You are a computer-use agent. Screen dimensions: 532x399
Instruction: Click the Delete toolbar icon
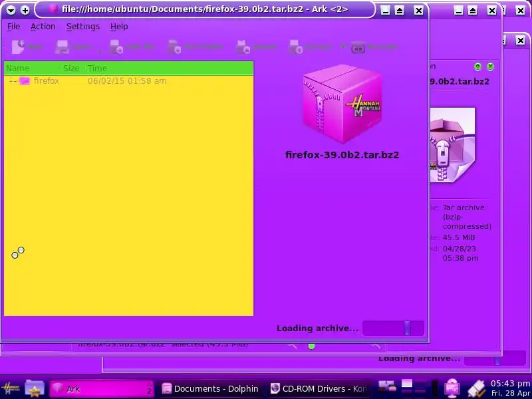click(243, 47)
